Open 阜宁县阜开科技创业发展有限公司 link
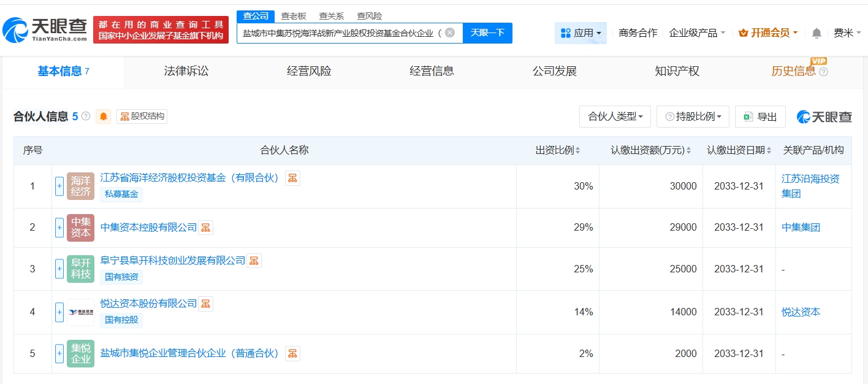 (x=173, y=261)
